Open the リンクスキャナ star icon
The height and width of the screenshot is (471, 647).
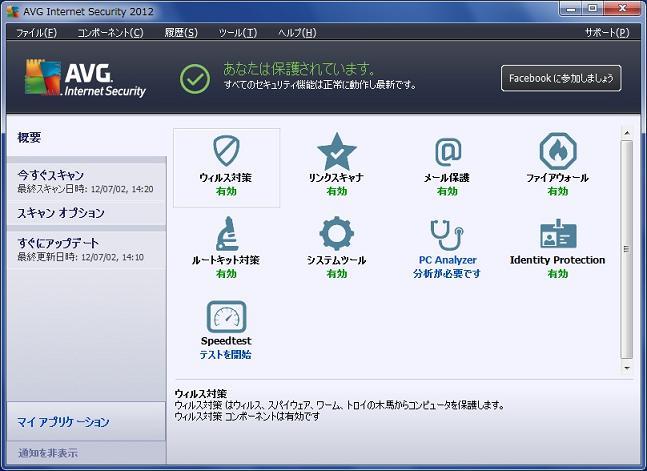tap(337, 152)
